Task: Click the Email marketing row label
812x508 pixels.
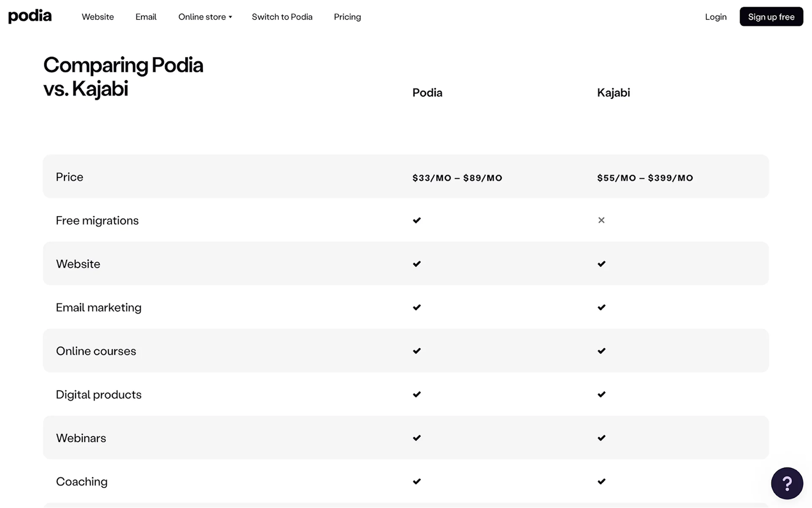Action: (99, 307)
